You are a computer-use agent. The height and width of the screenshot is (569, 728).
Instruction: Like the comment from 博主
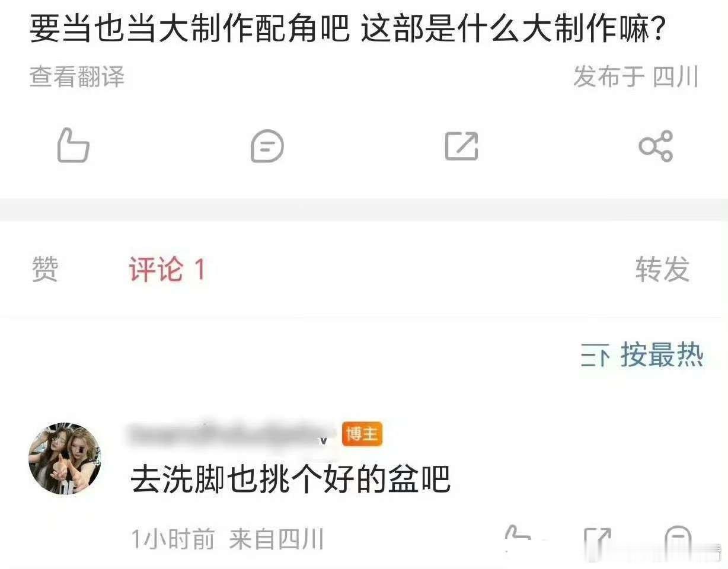point(518,538)
